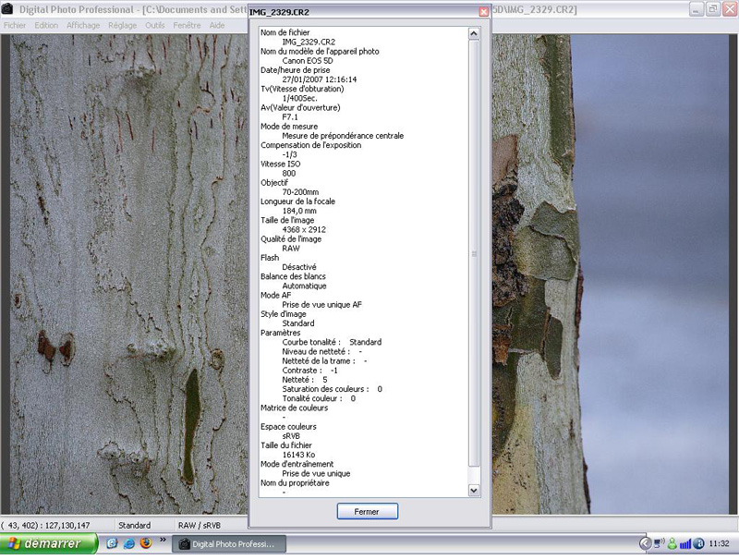Viewport: 739px width, 560px height.
Task: Switch to Digital Photo Professional taskbar button
Action: [x=229, y=544]
